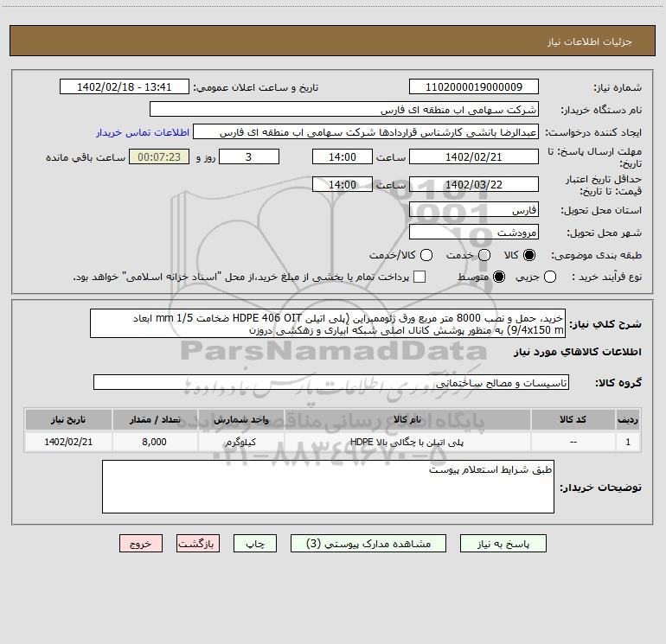666x644 pixels.
Task: Click the unit cell کیلوگرم
Action: click(240, 442)
